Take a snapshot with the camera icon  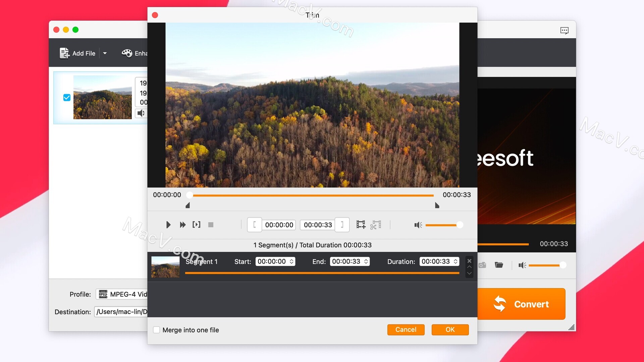point(482,265)
